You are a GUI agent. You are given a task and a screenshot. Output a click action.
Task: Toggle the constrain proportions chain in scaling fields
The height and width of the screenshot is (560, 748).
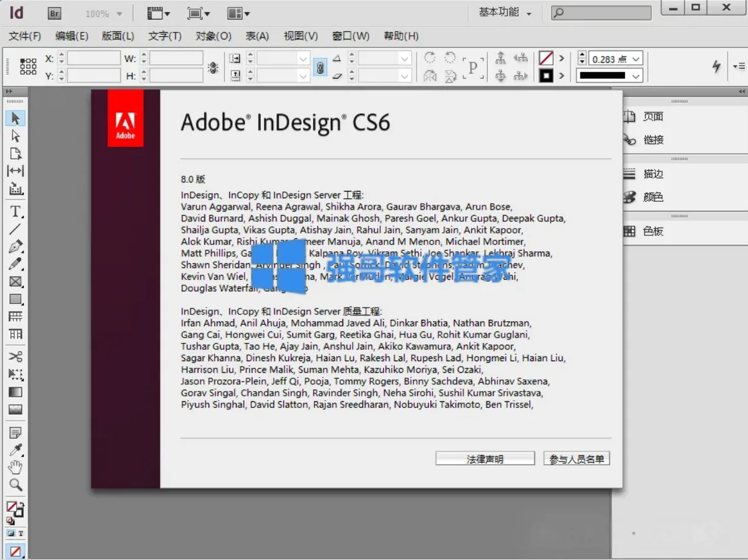(x=320, y=67)
